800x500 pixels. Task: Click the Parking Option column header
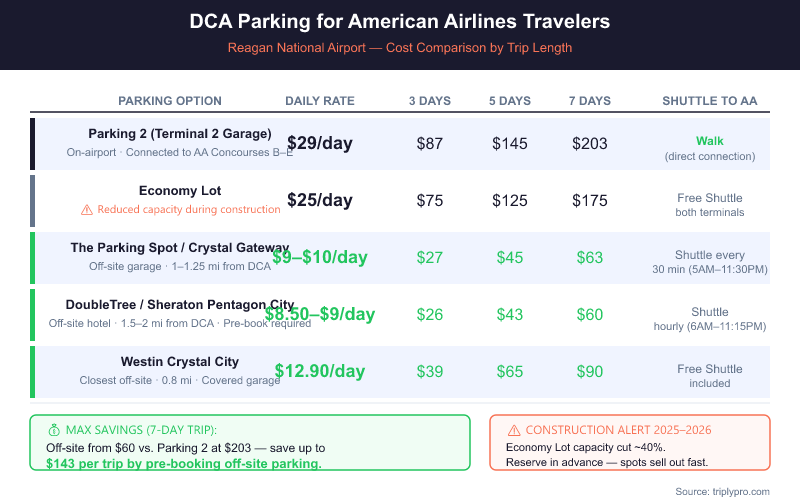170,101
